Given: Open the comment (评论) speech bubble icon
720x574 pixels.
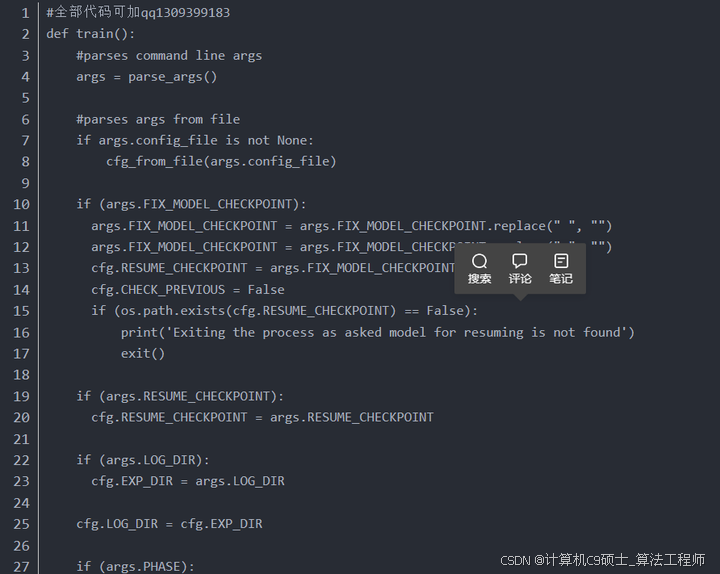Looking at the screenshot, I should tap(520, 262).
